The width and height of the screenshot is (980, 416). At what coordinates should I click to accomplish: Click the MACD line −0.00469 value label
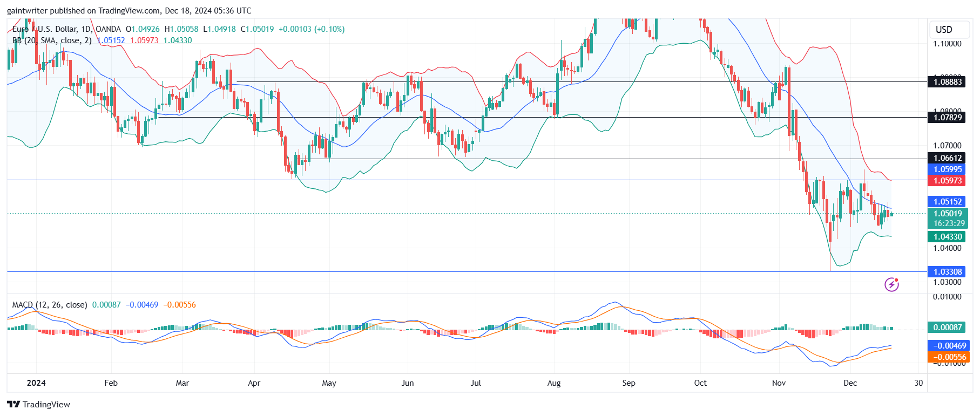pyautogui.click(x=948, y=345)
